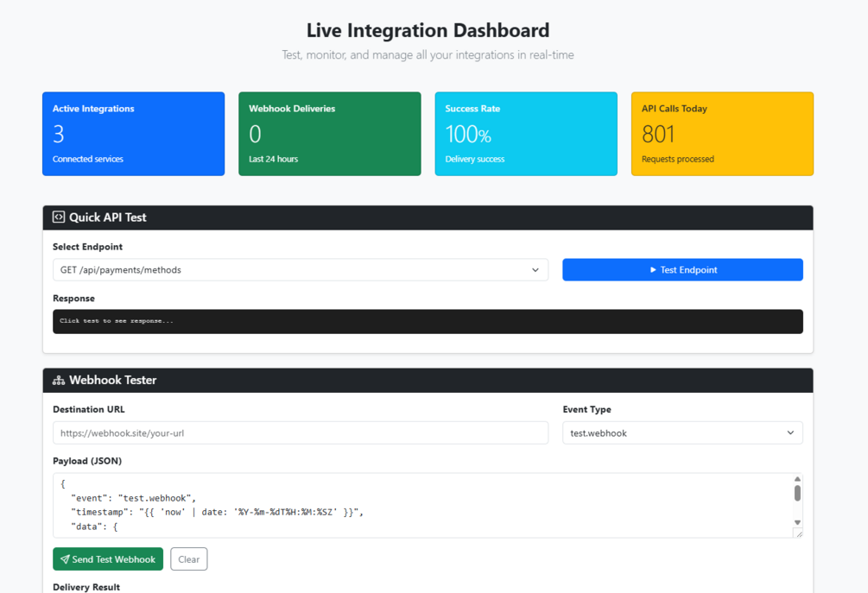Click the Clear button
The width and height of the screenshot is (868, 593).
point(189,559)
